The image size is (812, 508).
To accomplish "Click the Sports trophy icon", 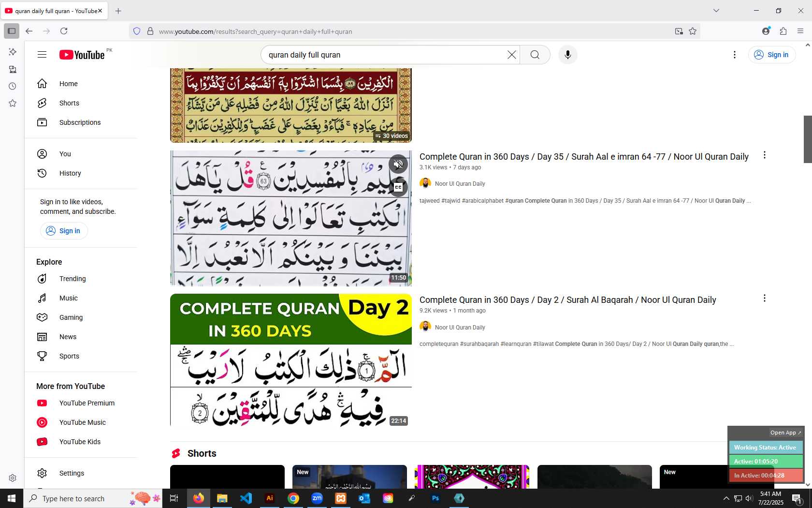I will (x=42, y=356).
